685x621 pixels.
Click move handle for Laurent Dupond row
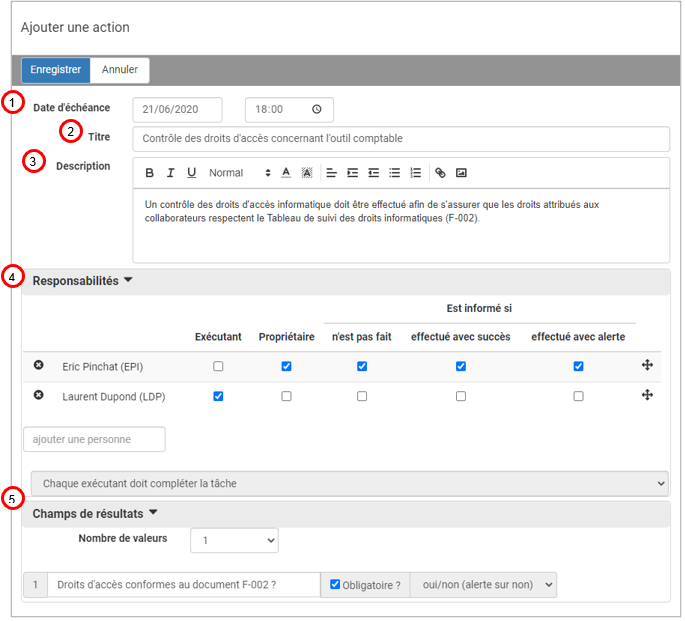[x=647, y=396]
